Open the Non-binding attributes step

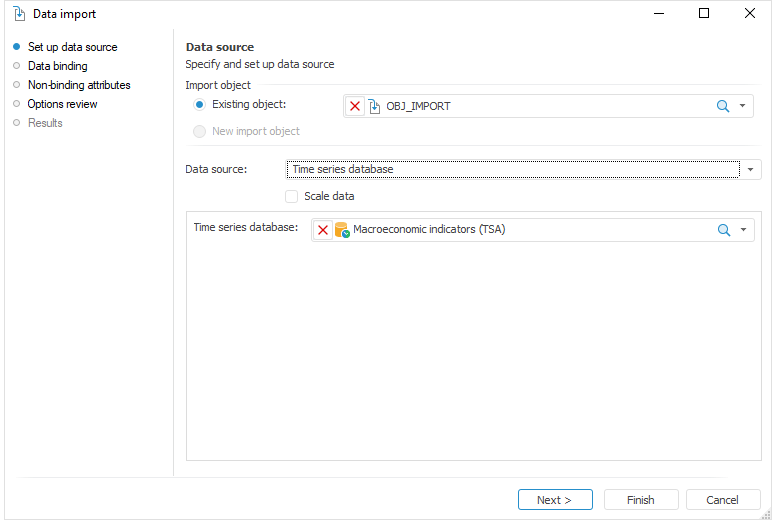point(78,85)
